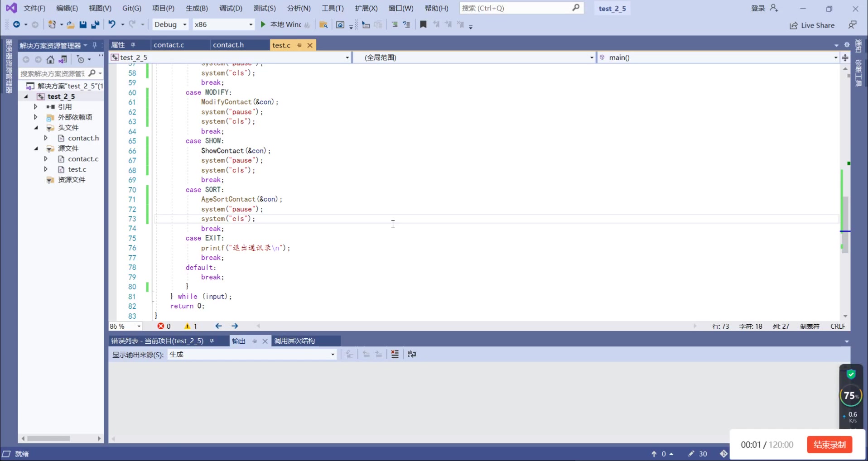
Task: Click the Undo arrow icon
Action: pos(112,24)
